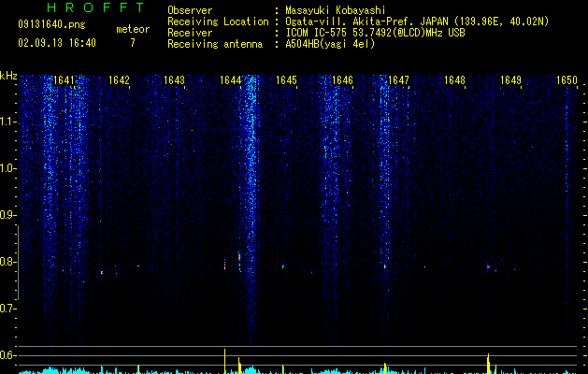
Task: Click the kHz axis unit label
Action: coord(8,76)
